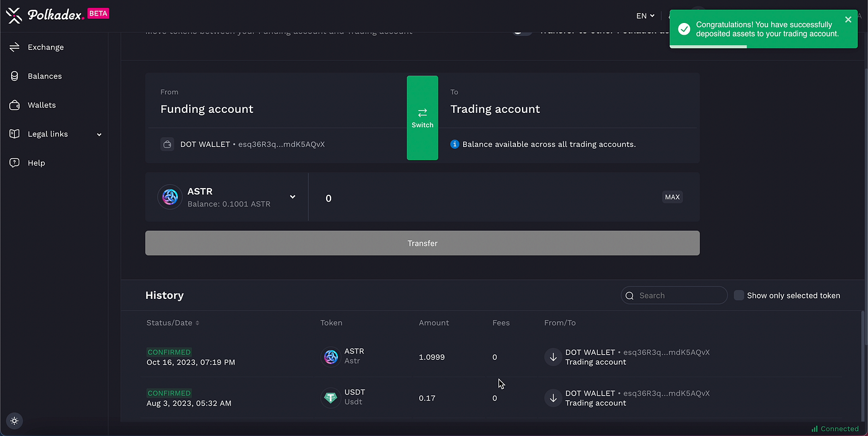The width and height of the screenshot is (868, 436).
Task: Click the Aug 3, 2023, 05:32 AM date
Action: click(188, 403)
